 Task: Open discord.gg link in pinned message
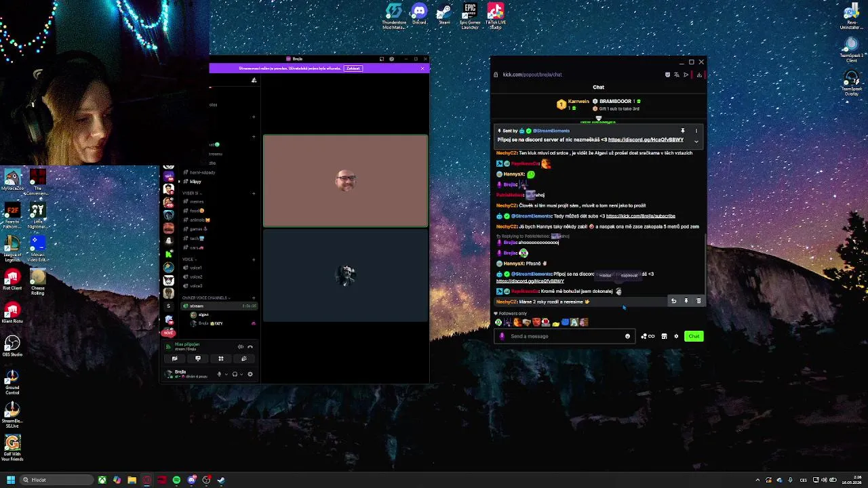646,140
